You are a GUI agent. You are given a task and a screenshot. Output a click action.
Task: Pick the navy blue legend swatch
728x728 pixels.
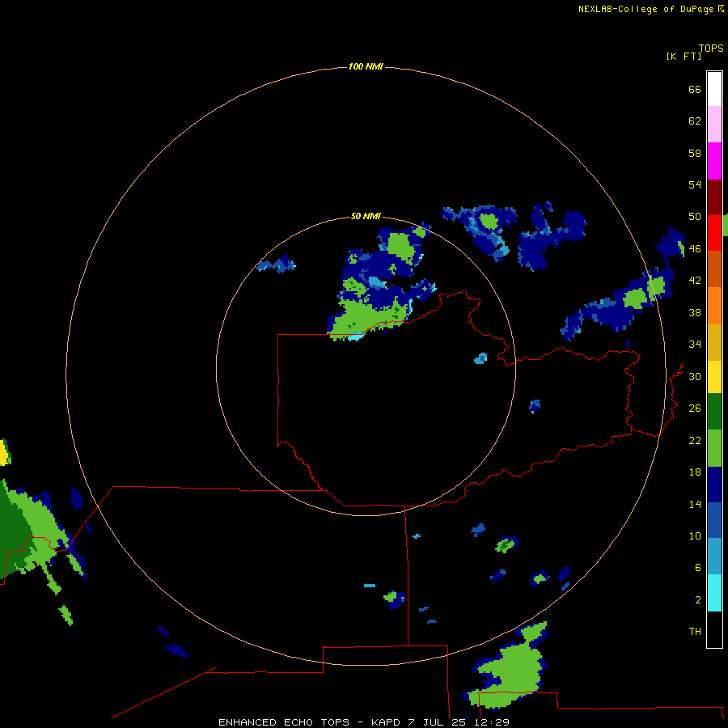tap(714, 485)
